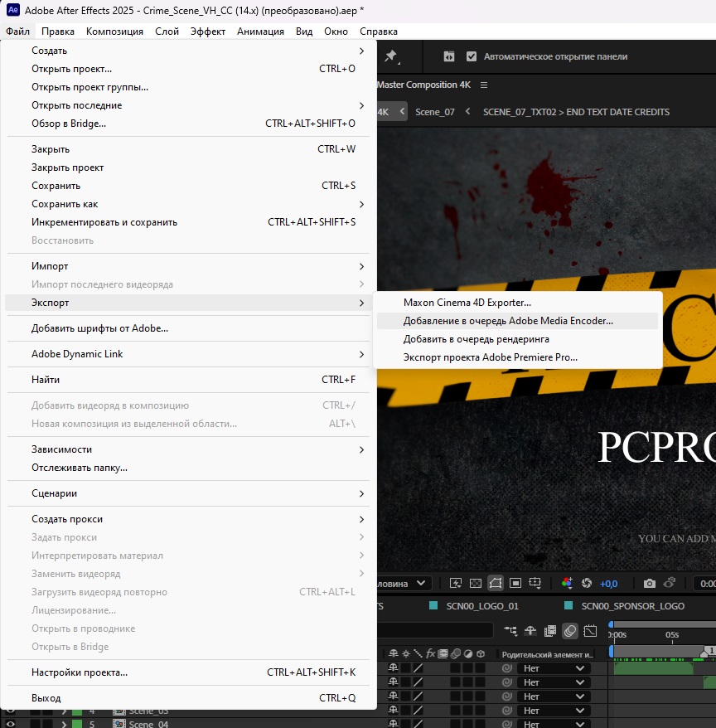
Task: Open the channel and color management icon
Action: tap(567, 584)
